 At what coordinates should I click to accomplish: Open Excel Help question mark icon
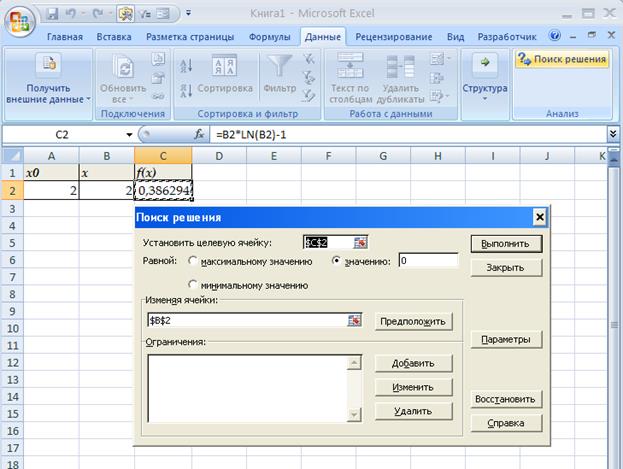pyautogui.click(x=555, y=35)
